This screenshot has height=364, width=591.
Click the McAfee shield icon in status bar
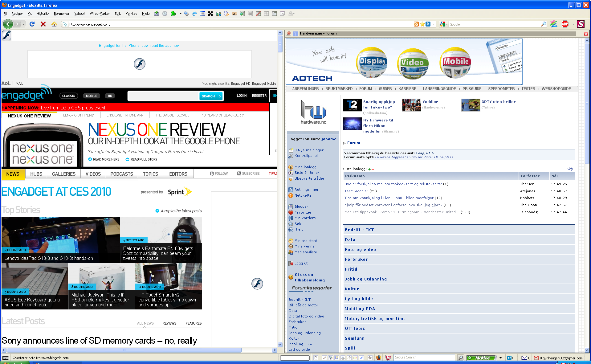coord(388,358)
